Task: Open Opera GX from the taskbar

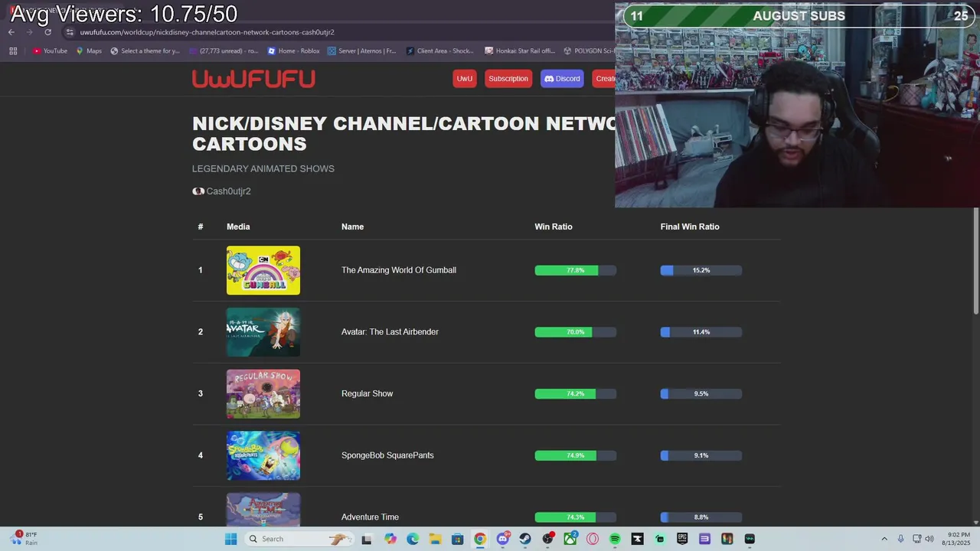Action: (593, 539)
